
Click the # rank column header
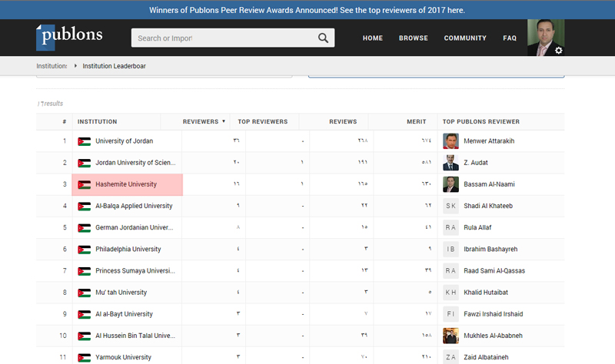point(65,121)
